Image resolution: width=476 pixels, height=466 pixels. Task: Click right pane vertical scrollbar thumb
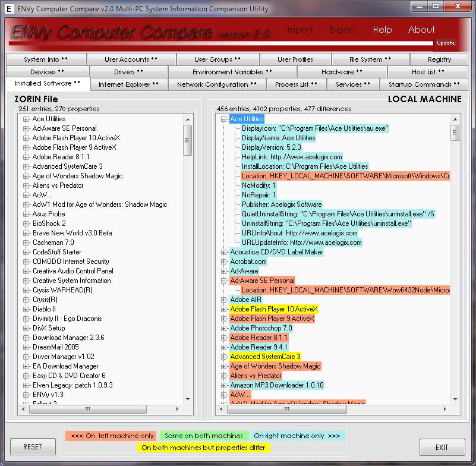455,133
